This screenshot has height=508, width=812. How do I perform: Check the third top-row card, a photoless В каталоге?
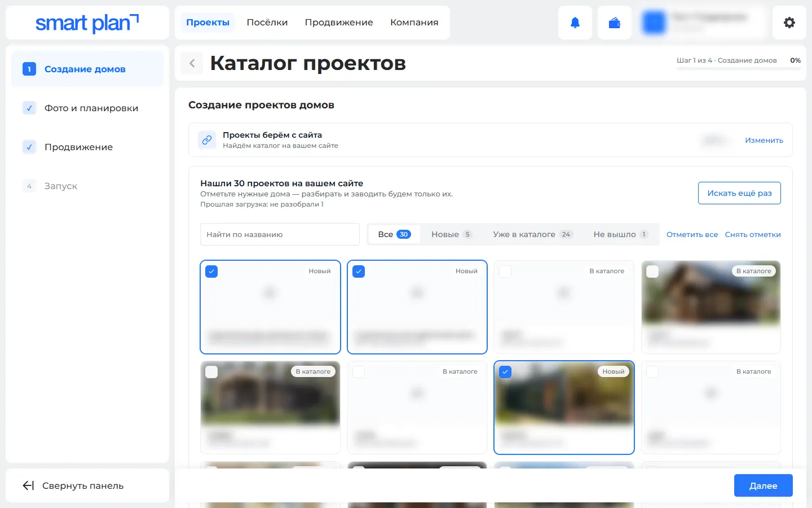506,271
